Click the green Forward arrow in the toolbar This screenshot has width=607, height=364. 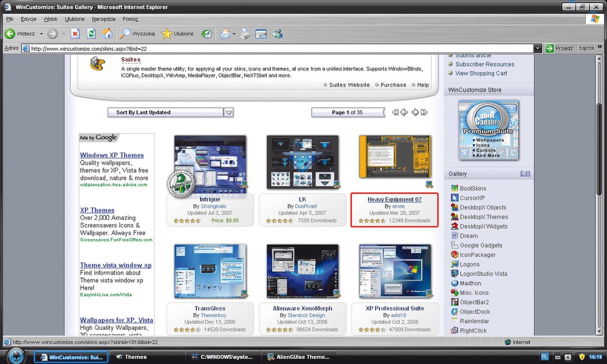click(x=53, y=34)
